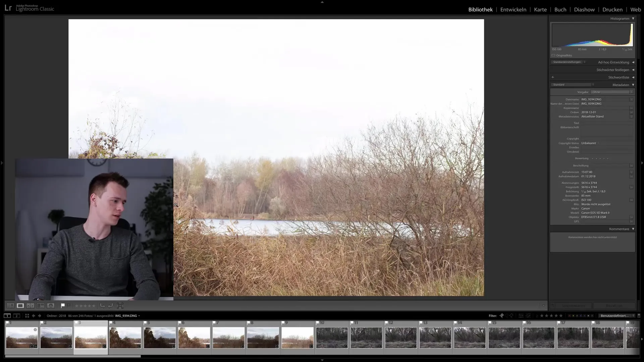644x362 pixels.
Task: Set the filter star rating
Action: [x=551, y=316]
